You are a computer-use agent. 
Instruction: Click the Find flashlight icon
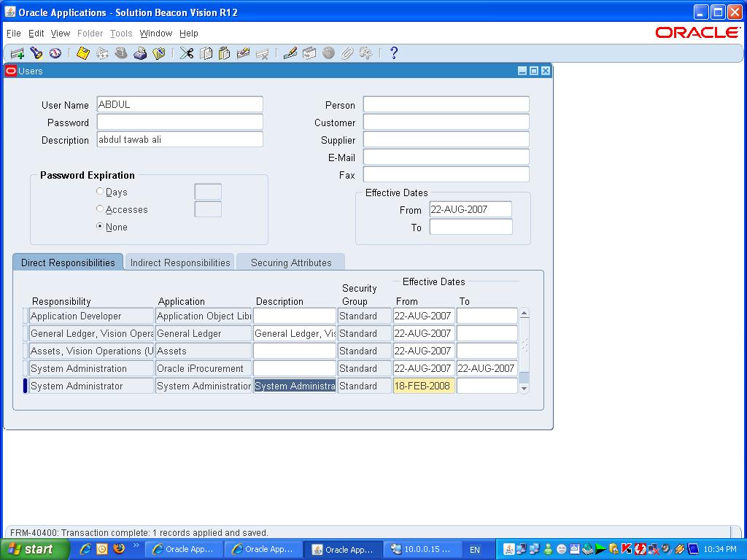(x=36, y=53)
